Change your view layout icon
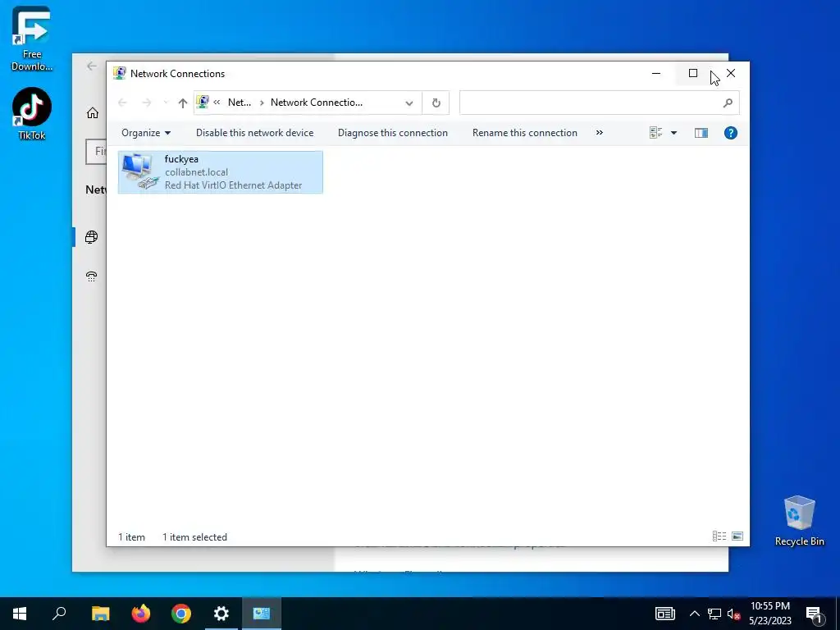Image resolution: width=840 pixels, height=630 pixels. [655, 133]
